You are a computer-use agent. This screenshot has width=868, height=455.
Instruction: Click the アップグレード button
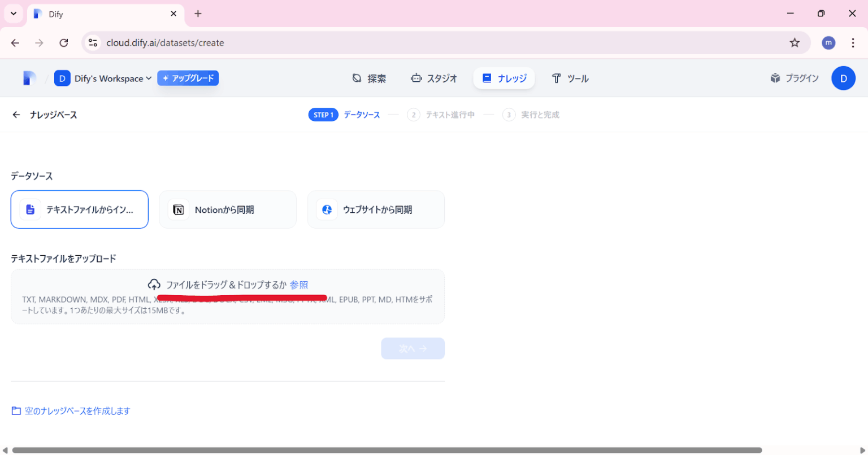(x=188, y=78)
